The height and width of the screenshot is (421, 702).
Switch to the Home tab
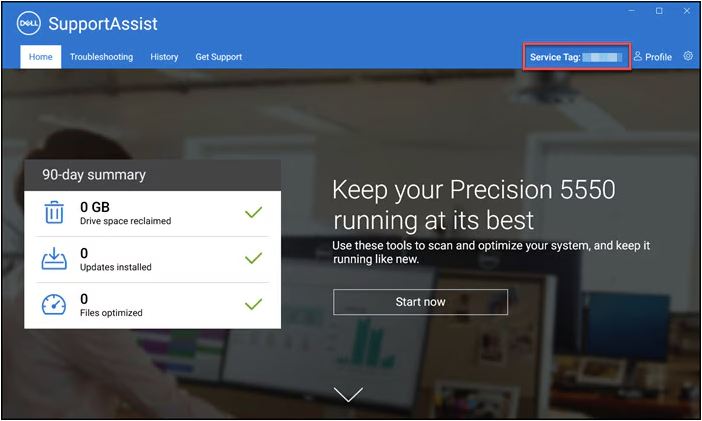(41, 57)
